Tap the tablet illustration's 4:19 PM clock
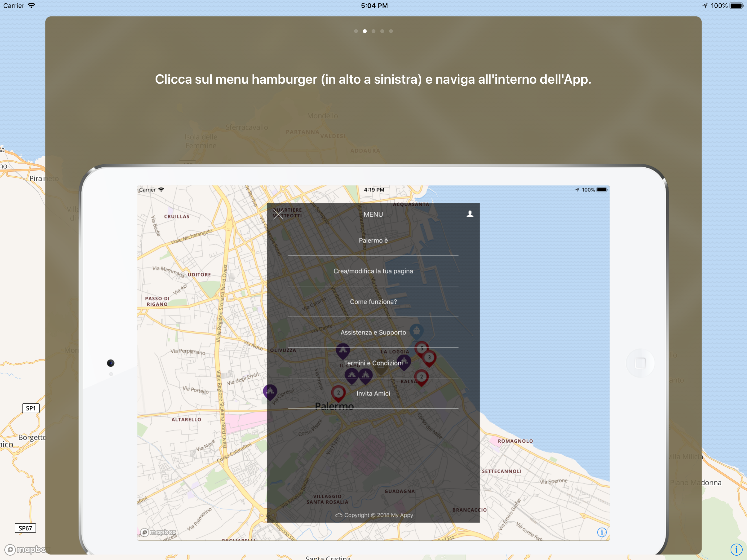 coord(374,190)
